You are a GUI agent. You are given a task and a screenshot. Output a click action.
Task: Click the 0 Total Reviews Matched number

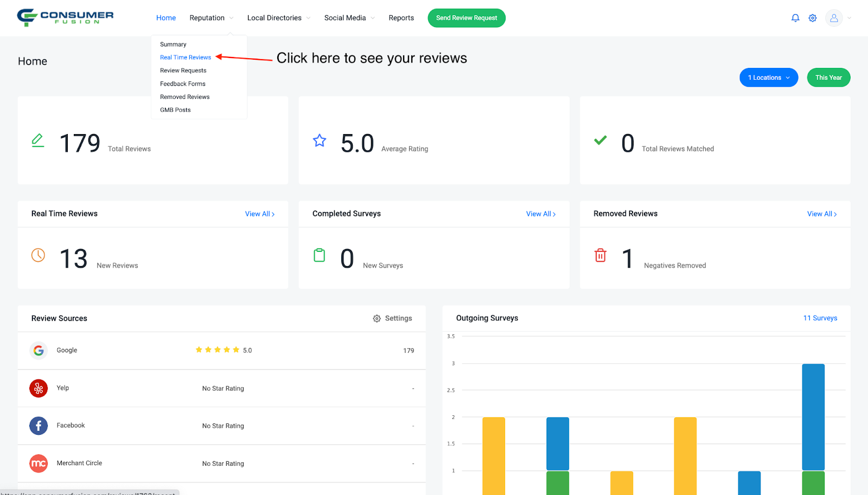[628, 144]
